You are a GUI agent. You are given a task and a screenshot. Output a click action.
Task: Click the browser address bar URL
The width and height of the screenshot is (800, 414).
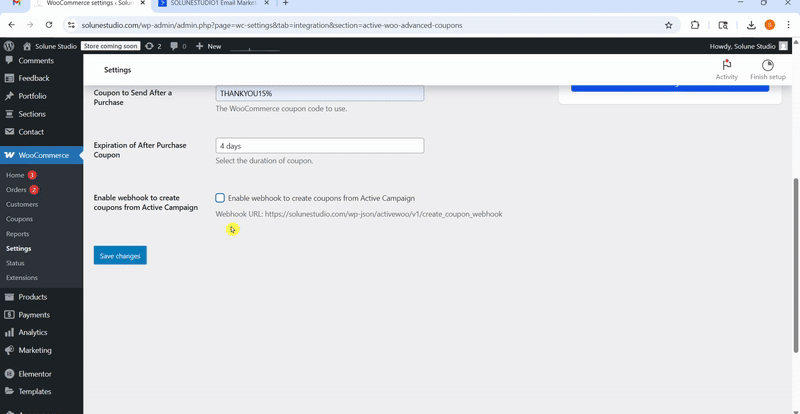click(272, 25)
